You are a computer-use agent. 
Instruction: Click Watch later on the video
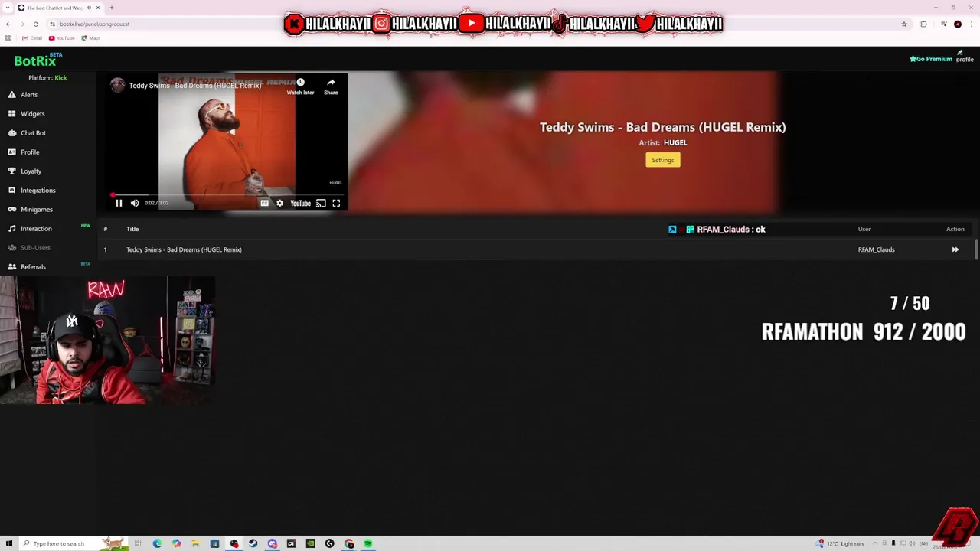point(300,86)
